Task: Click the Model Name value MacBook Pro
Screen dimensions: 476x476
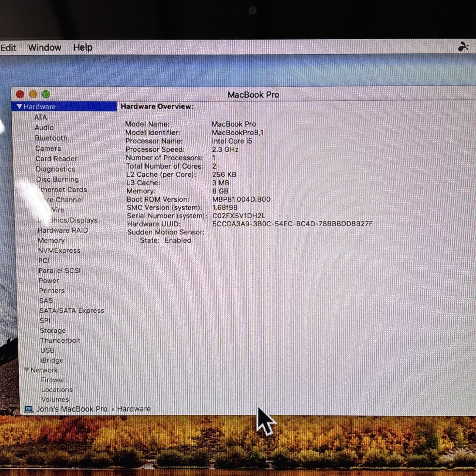Action: (x=234, y=124)
